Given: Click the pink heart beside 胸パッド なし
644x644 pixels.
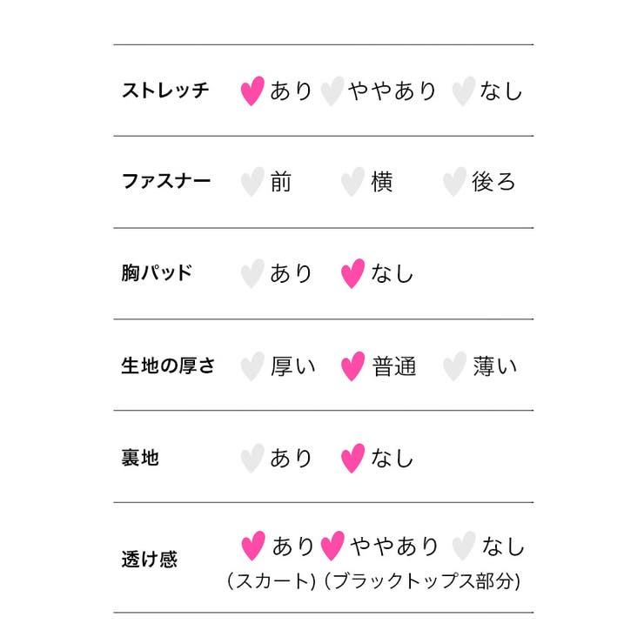Looking at the screenshot, I should tap(352, 273).
